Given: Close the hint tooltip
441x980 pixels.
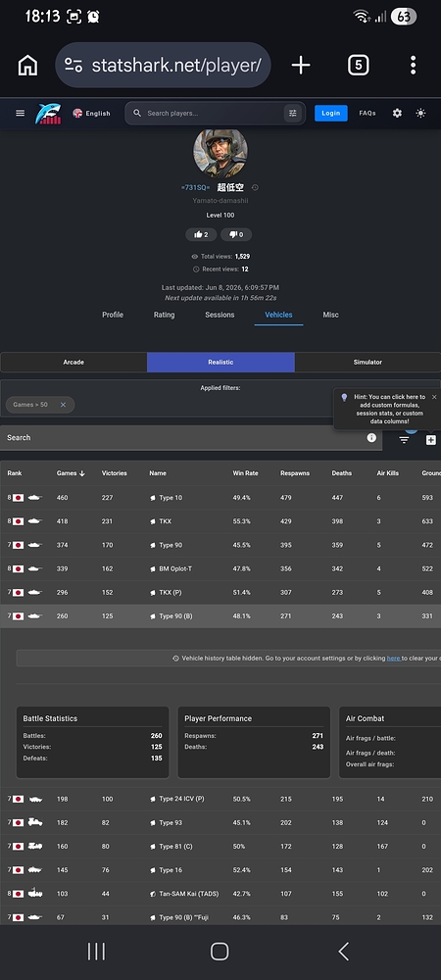Looking at the screenshot, I should [x=434, y=397].
